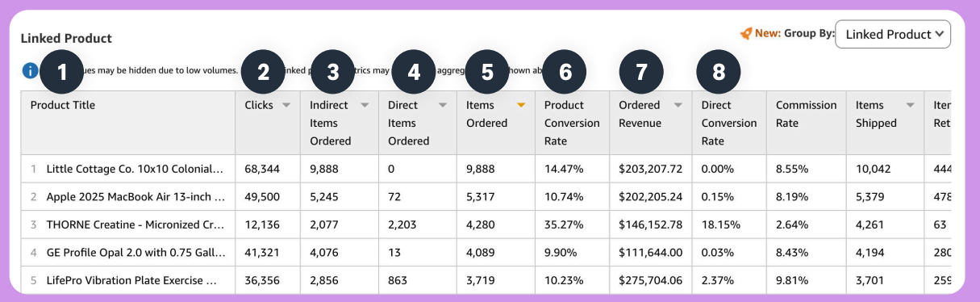
Task: Click the blue info icon under Linked Product
Action: (x=30, y=70)
